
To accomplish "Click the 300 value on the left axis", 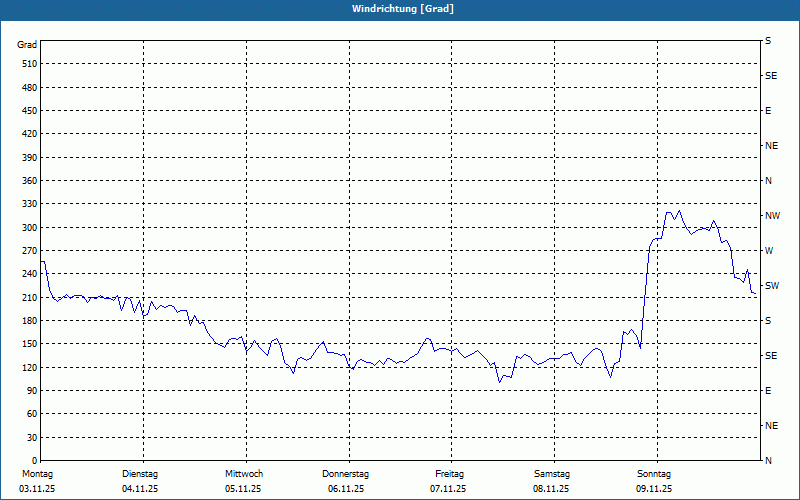I will coord(30,228).
